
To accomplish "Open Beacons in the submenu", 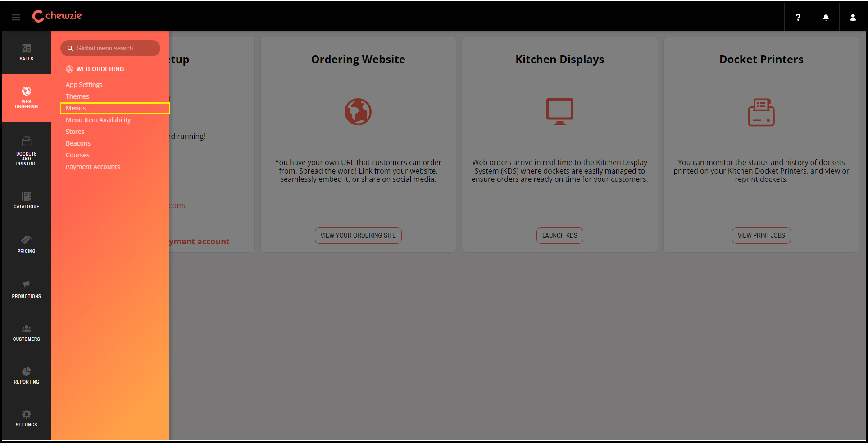I will click(78, 143).
